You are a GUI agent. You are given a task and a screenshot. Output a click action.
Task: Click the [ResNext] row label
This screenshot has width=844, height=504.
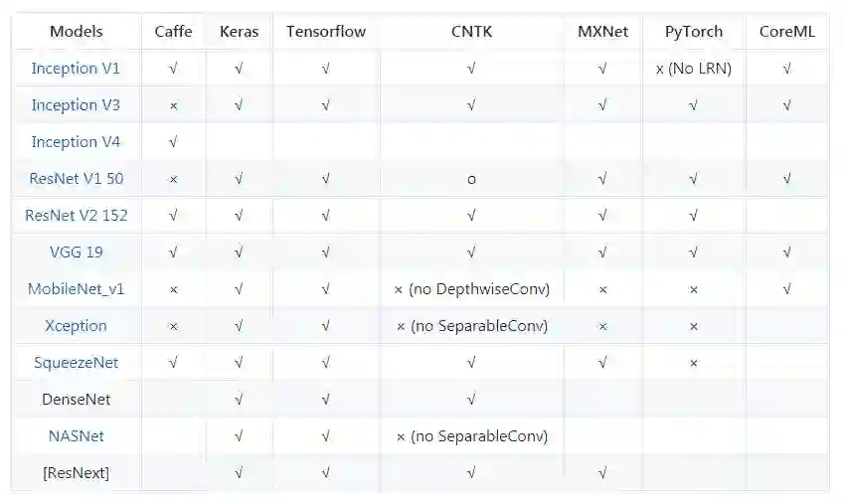76,473
